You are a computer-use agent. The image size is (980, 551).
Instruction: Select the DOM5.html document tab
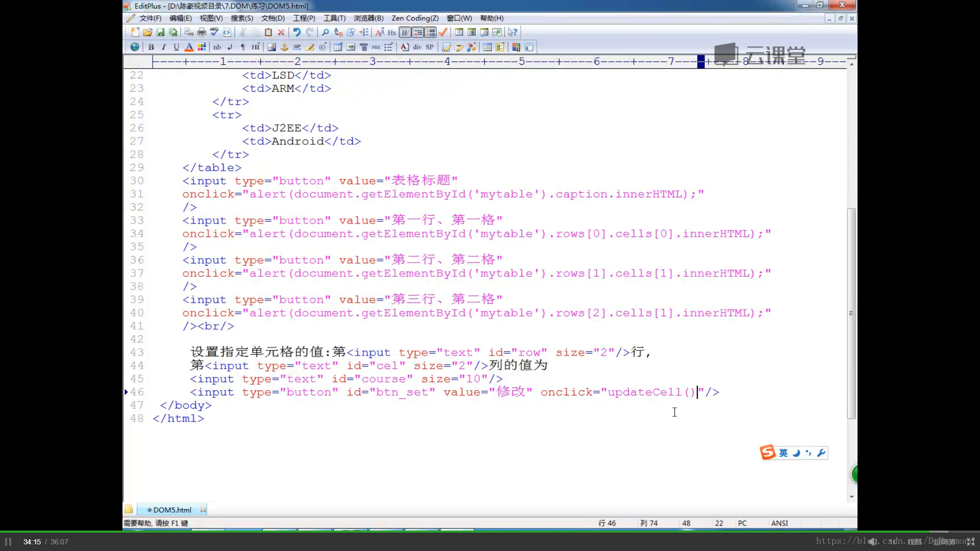(x=172, y=510)
